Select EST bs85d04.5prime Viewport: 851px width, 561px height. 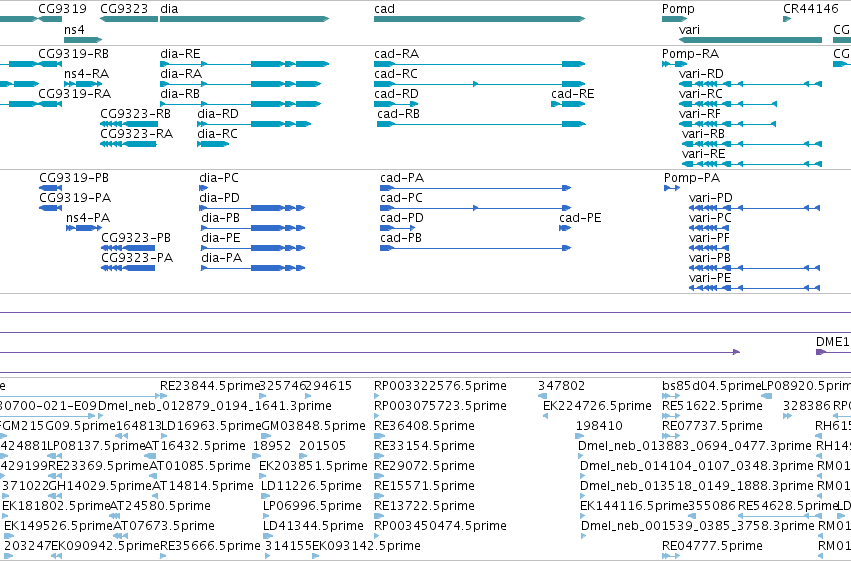click(712, 386)
